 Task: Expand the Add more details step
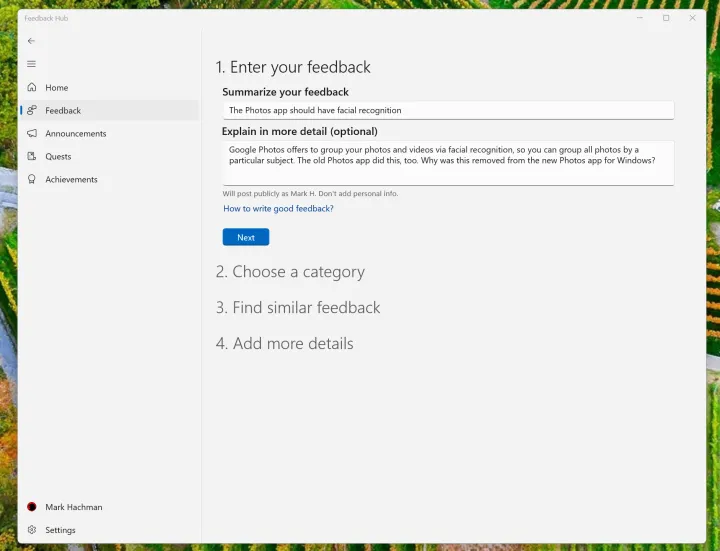tap(285, 344)
